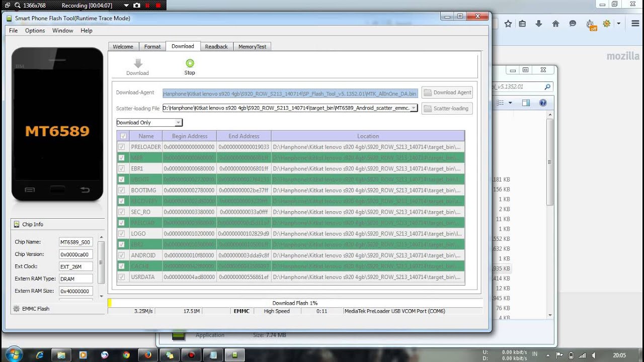
Task: Open Firefox downloads arrow icon
Action: point(539,24)
